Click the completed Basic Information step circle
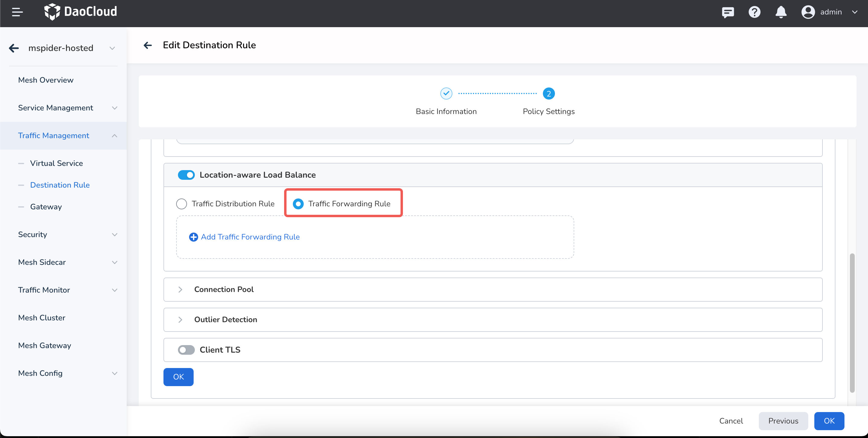The width and height of the screenshot is (868, 438). [446, 93]
